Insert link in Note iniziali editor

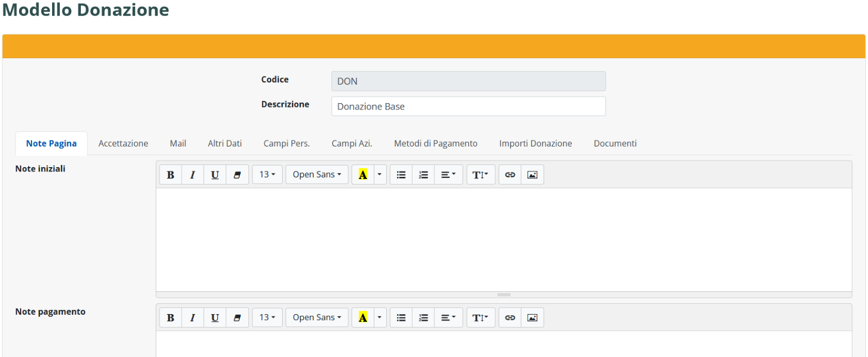point(510,175)
